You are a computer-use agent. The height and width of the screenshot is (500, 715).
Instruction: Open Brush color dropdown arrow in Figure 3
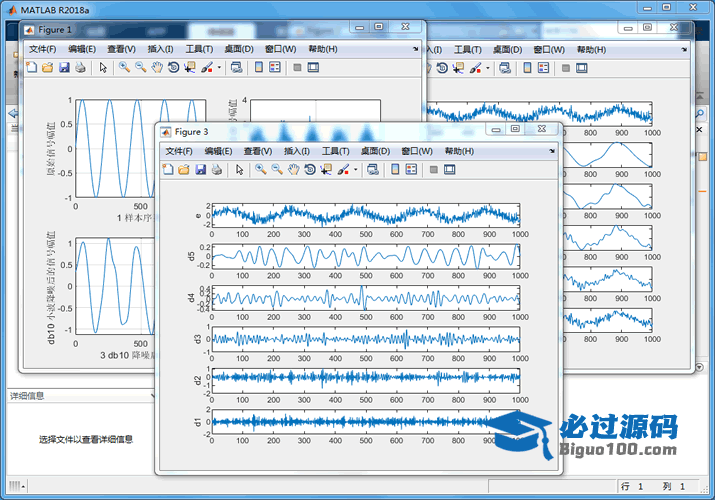pyautogui.click(x=356, y=170)
